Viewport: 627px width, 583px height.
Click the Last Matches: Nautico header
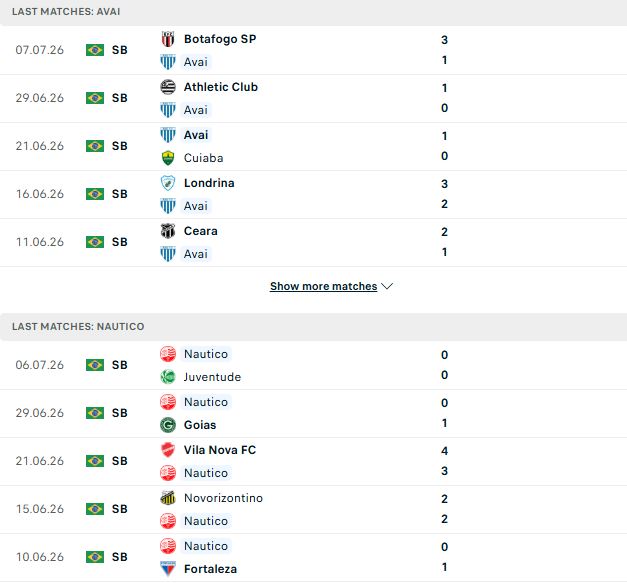coord(78,327)
